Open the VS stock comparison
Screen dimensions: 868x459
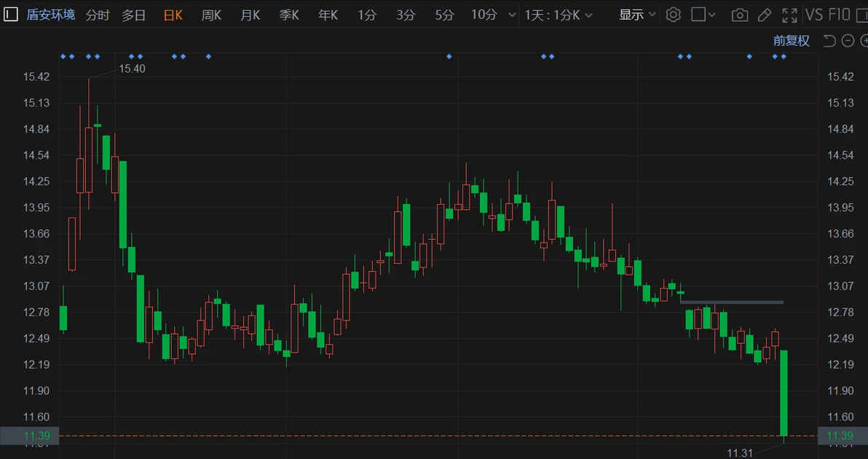[814, 15]
